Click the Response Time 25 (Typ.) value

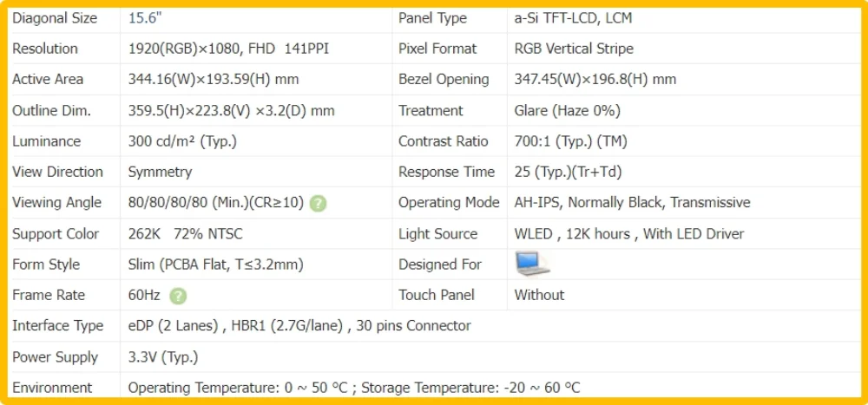tap(568, 172)
